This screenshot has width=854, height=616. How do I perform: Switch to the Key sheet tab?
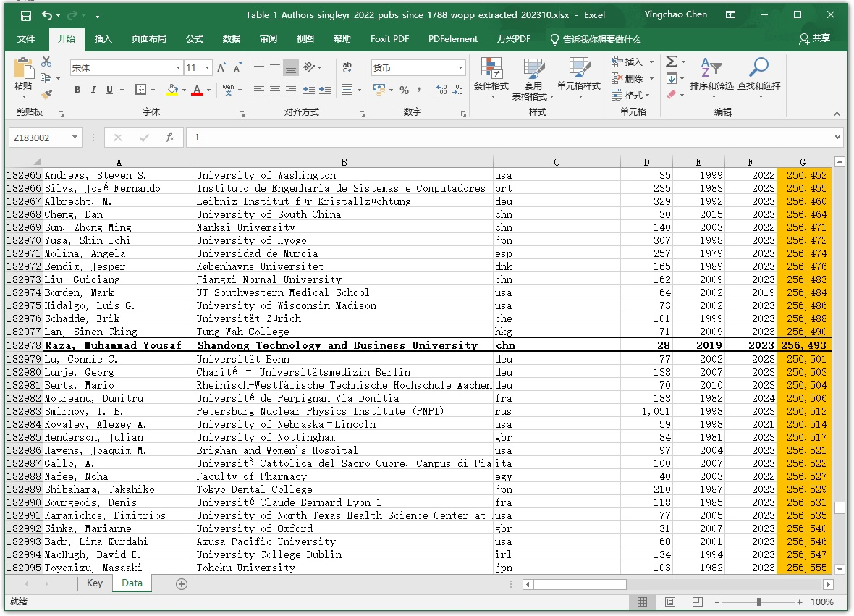pyautogui.click(x=95, y=583)
